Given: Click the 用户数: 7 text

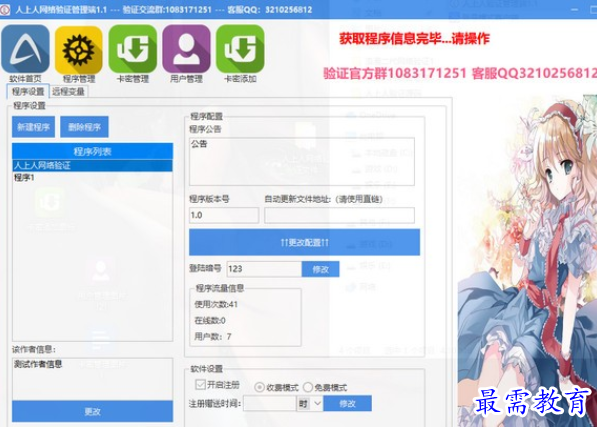Looking at the screenshot, I should pyautogui.click(x=213, y=337).
